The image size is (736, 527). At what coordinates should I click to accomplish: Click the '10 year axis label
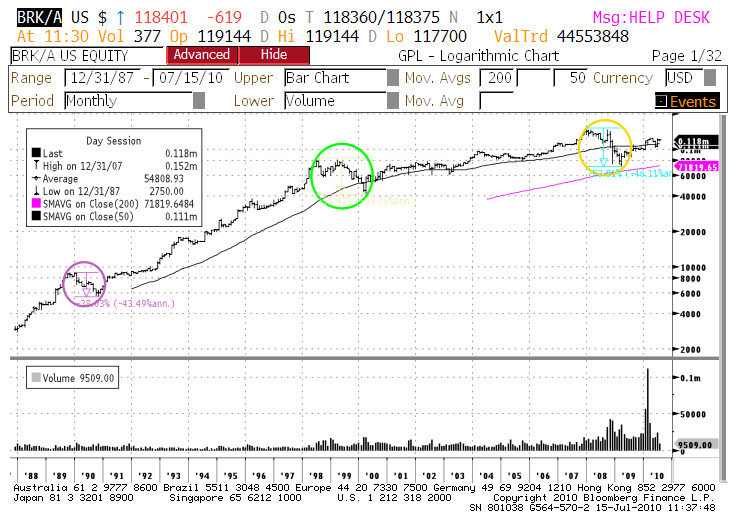click(656, 475)
